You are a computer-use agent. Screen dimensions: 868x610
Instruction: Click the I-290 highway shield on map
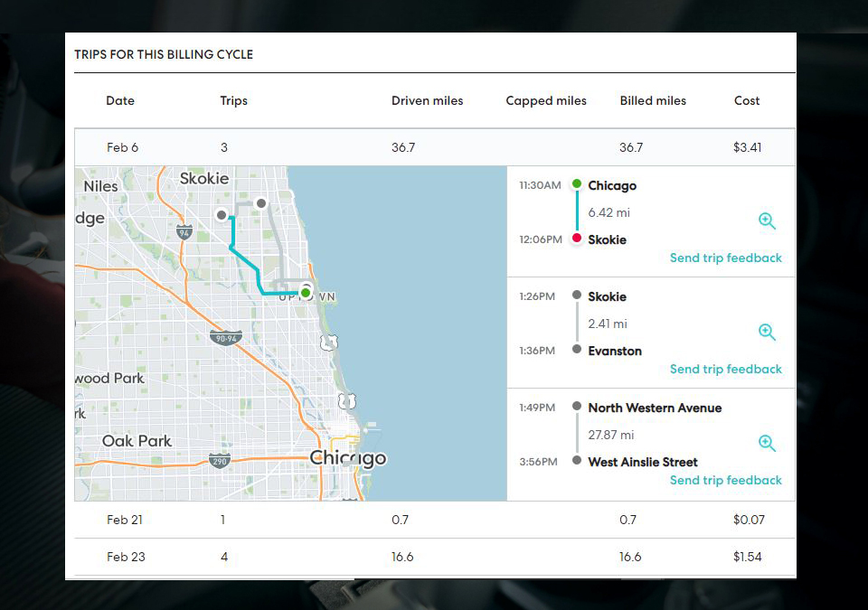(x=219, y=461)
